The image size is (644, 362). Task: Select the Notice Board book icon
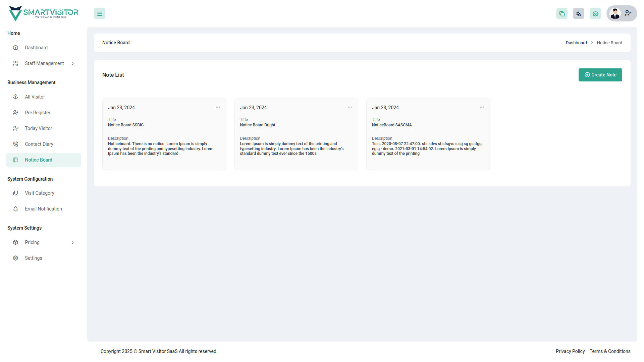[x=15, y=160]
